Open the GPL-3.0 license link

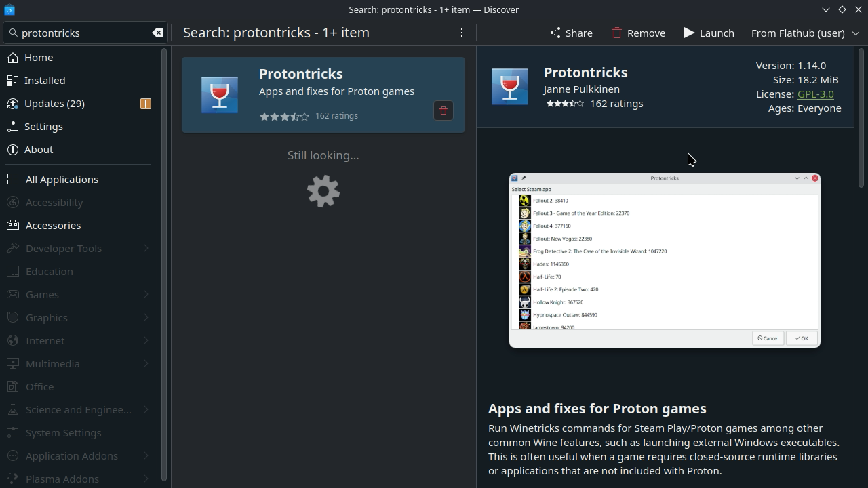point(815,94)
